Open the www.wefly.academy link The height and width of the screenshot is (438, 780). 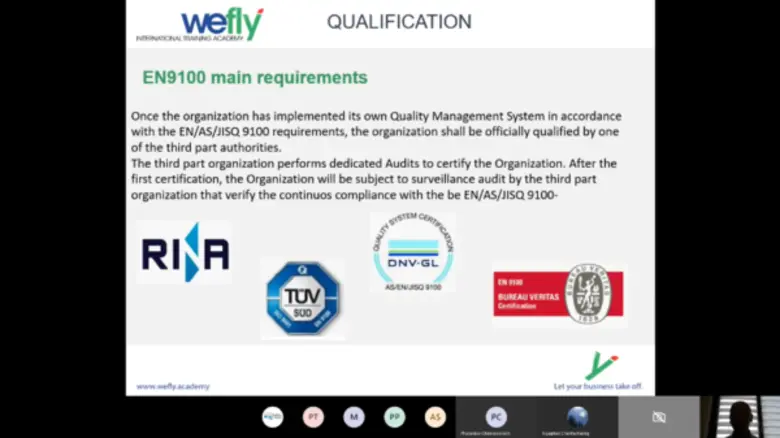[173, 386]
